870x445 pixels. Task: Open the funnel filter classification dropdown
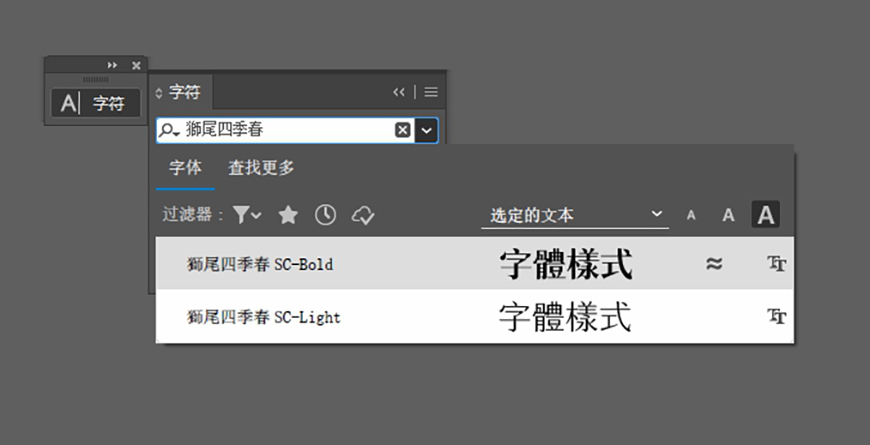[x=247, y=215]
